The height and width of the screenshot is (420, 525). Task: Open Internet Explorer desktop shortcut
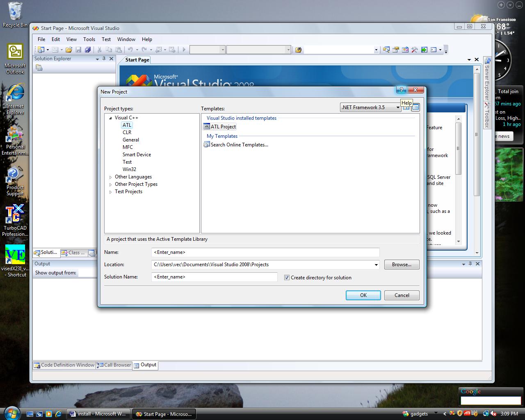tap(15, 100)
